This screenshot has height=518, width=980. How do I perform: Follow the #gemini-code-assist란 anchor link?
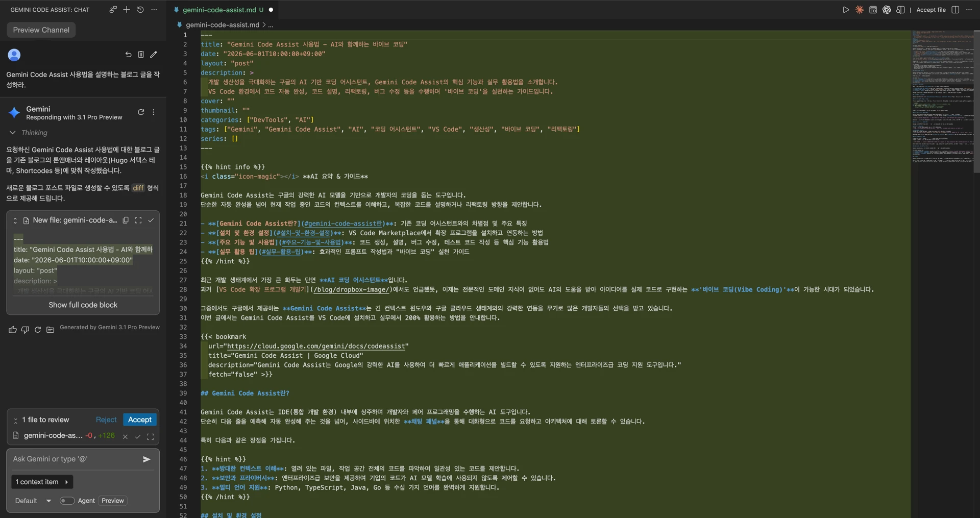(343, 224)
